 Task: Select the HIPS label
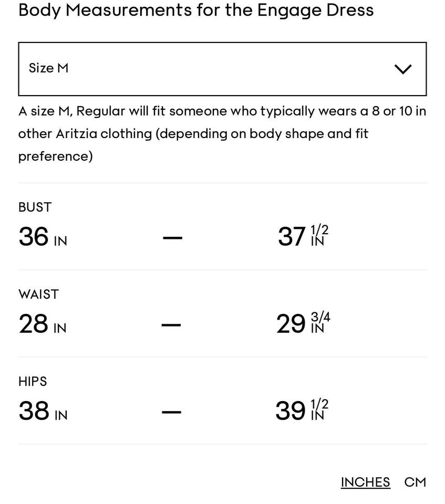pyautogui.click(x=33, y=382)
